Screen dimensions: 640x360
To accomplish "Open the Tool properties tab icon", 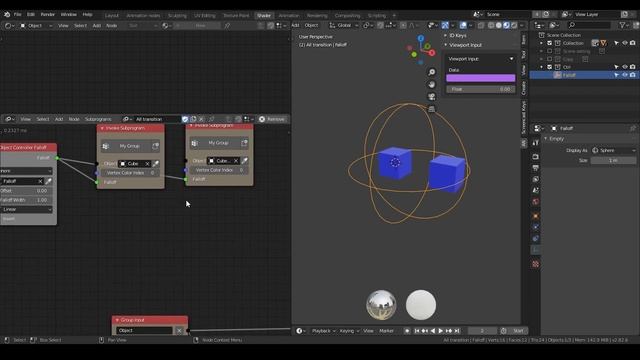I will [x=536, y=142].
